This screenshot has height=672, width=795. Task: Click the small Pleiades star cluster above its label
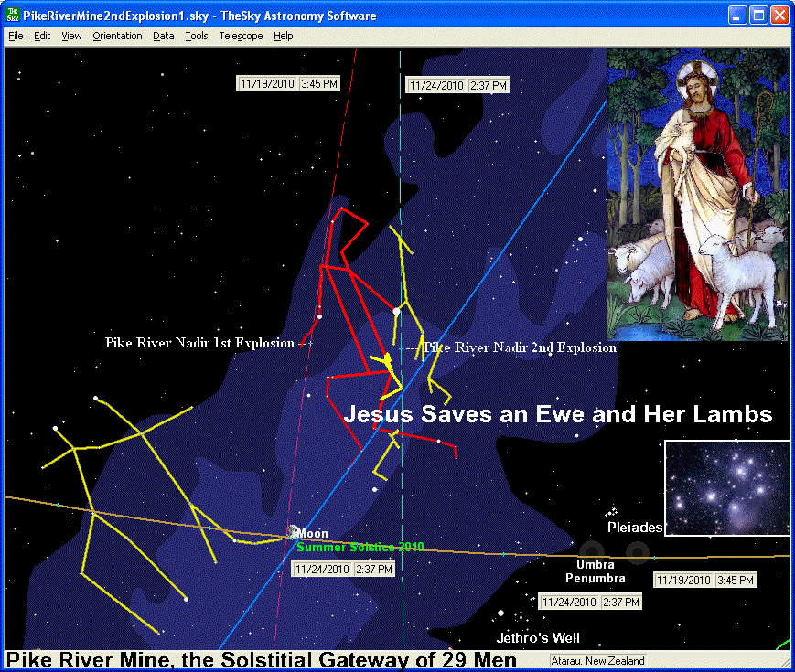click(x=611, y=511)
